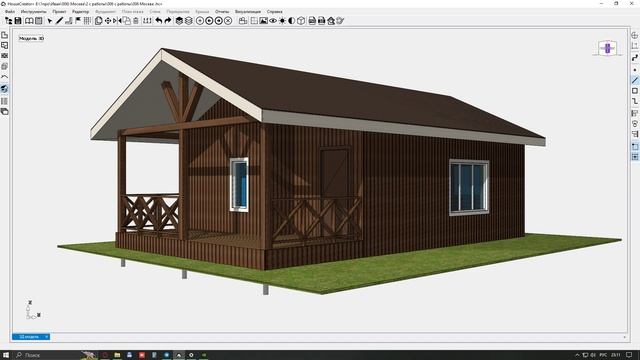
Task: Click the roof angle icon in left sidebar
Action: click(4, 77)
